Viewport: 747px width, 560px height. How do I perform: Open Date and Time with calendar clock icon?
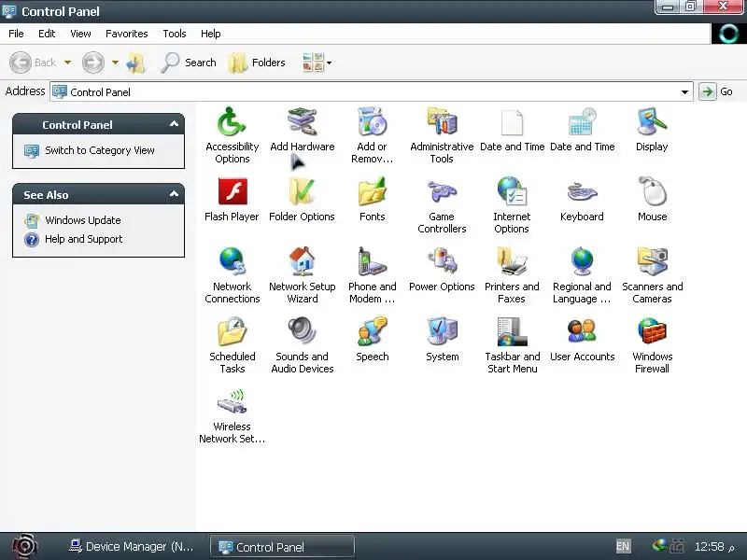pos(582,129)
